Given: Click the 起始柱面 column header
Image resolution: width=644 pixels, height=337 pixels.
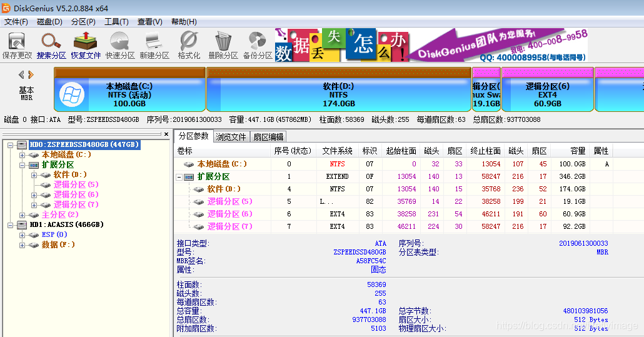Looking at the screenshot, I should tap(401, 151).
